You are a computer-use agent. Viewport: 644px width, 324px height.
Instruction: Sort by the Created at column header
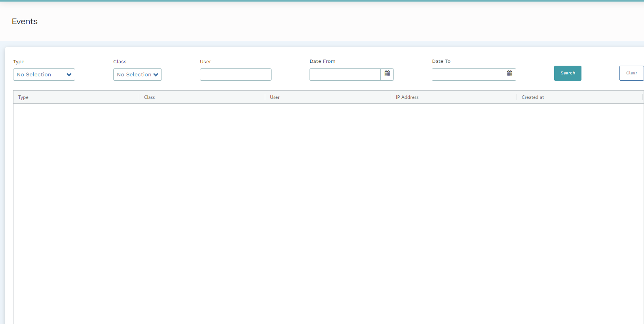pyautogui.click(x=532, y=97)
